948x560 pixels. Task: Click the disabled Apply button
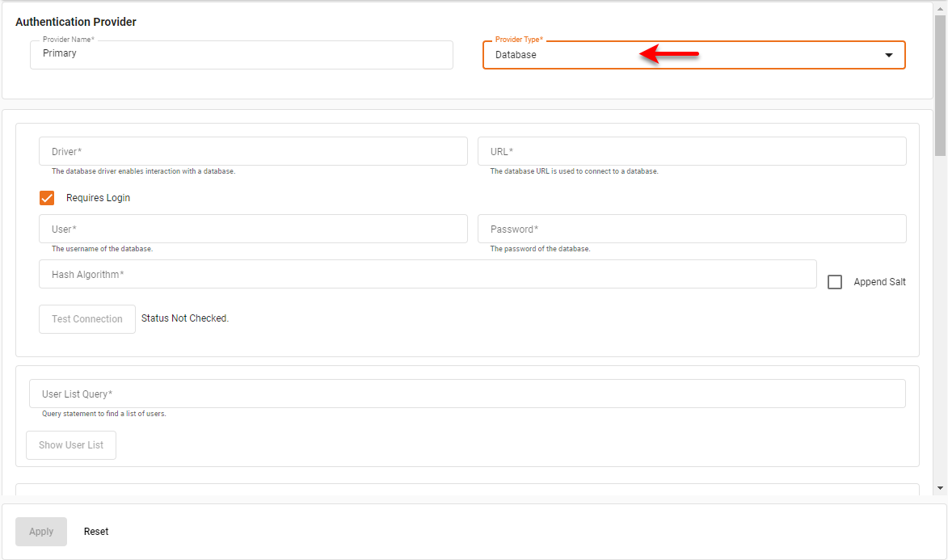40,531
